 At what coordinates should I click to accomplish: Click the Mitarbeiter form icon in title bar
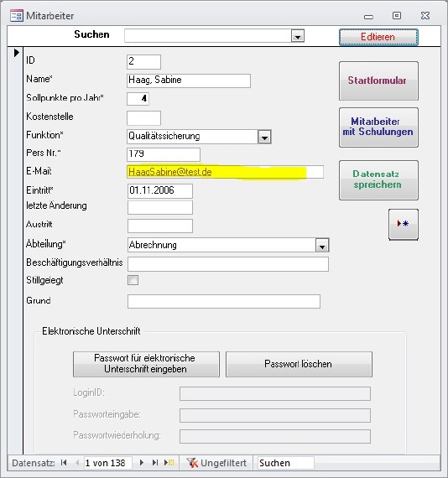click(x=17, y=16)
